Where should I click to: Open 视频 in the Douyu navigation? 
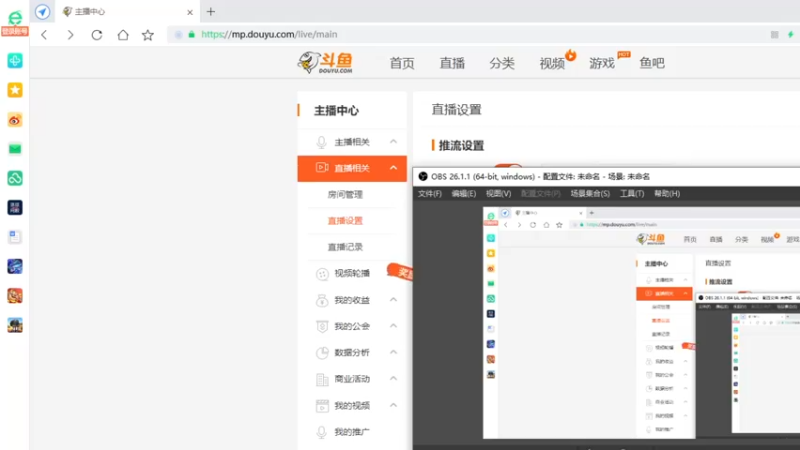tap(552, 63)
